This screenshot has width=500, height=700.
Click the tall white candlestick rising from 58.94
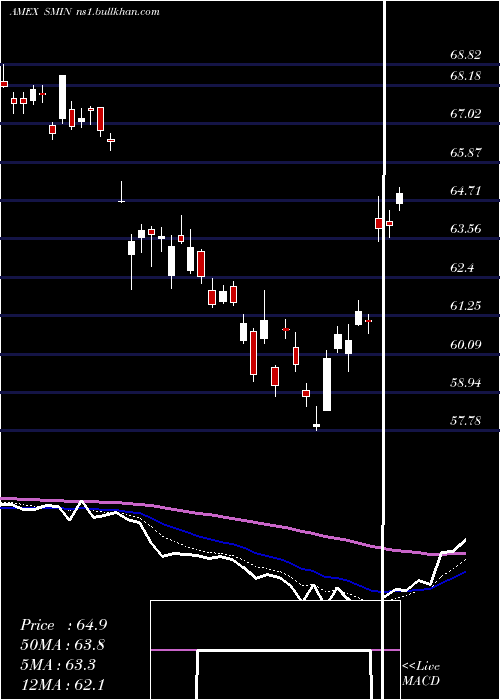click(327, 384)
